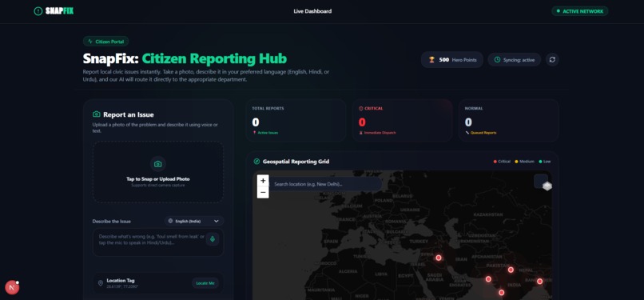Open the English (India) language dropdown

point(194,221)
